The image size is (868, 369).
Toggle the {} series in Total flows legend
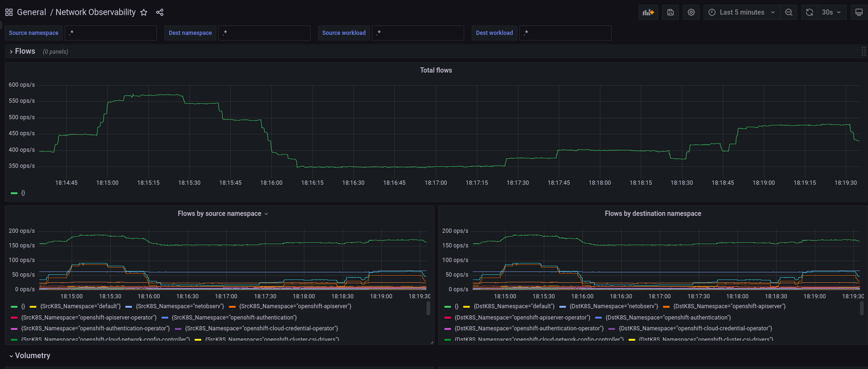coord(23,193)
